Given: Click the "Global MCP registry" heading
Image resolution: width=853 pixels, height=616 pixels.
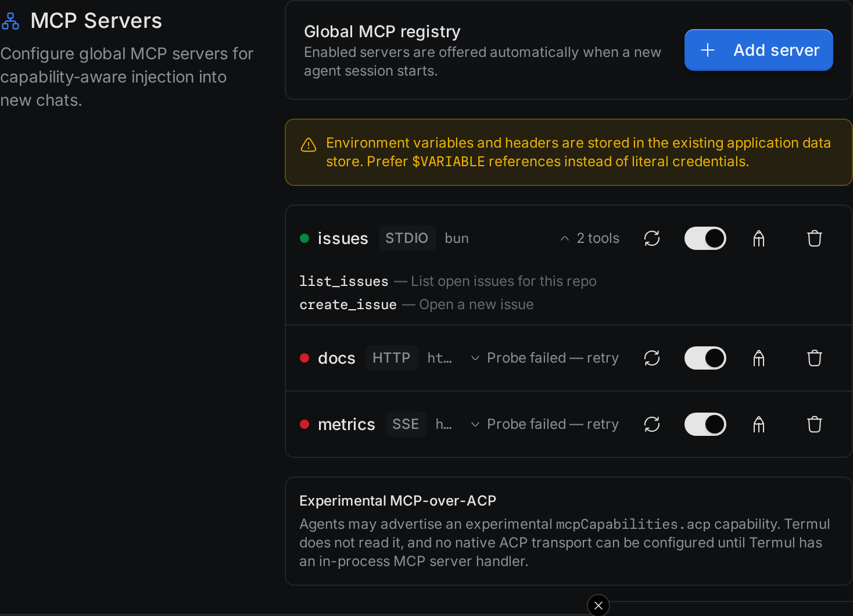Looking at the screenshot, I should [x=382, y=31].
